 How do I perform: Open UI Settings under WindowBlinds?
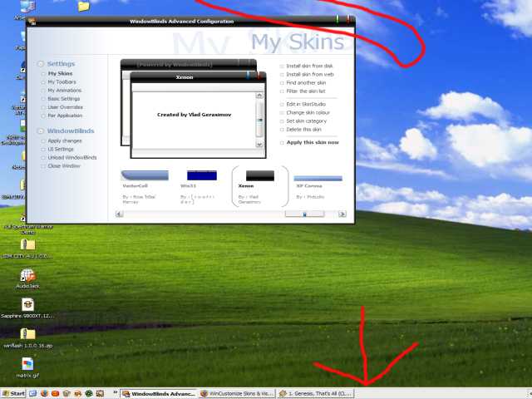[61, 150]
